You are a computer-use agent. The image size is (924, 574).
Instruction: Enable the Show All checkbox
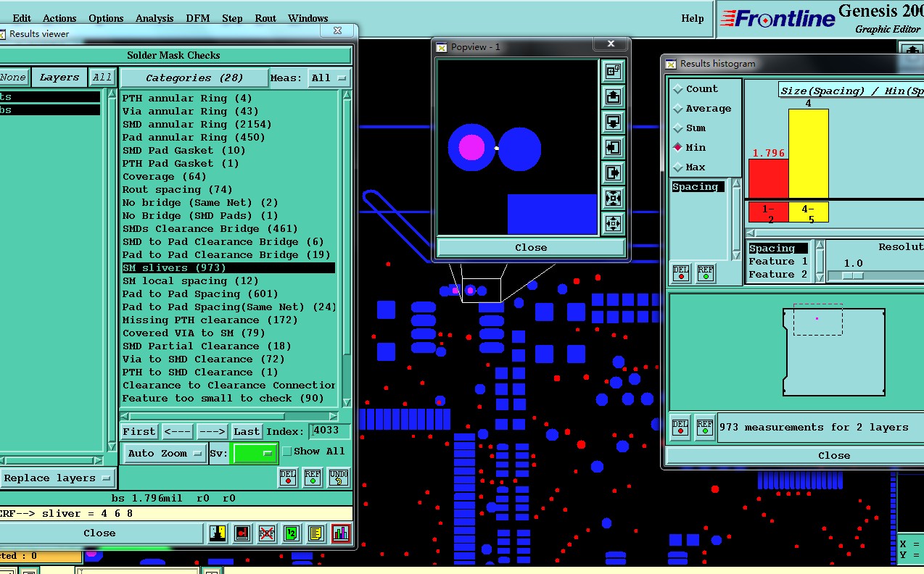pyautogui.click(x=287, y=452)
